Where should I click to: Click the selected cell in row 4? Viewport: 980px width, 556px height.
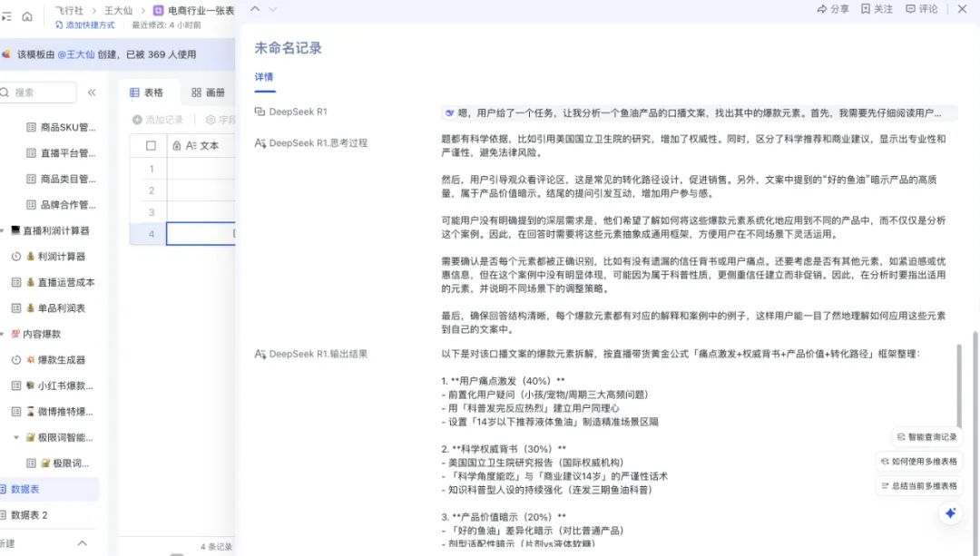pos(201,234)
